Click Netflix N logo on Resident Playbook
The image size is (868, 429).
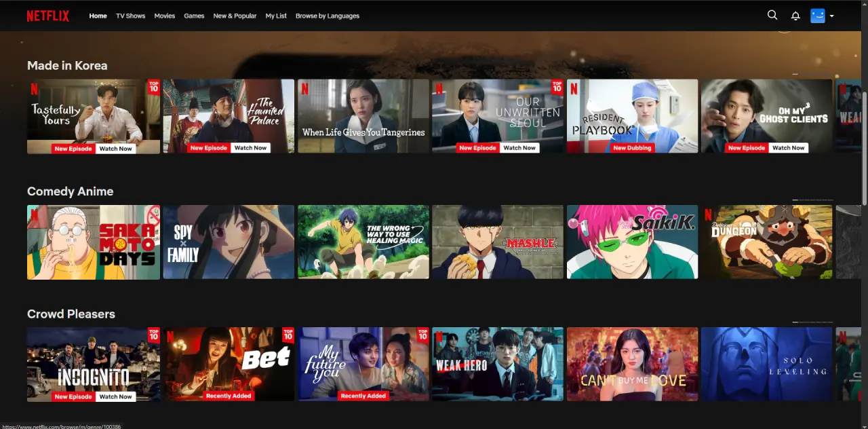(x=574, y=89)
